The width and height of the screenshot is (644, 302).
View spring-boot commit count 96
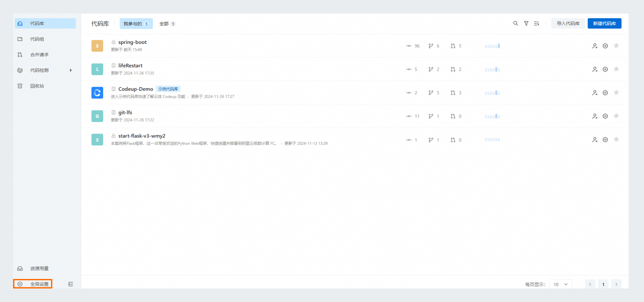pos(413,46)
